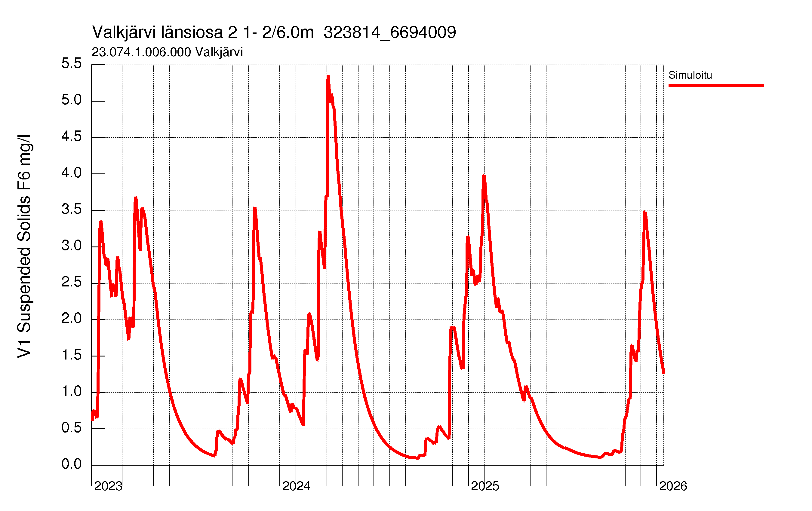The image size is (812, 511).
Task: Click the 5.0 y-axis tick label
Action: [71, 100]
